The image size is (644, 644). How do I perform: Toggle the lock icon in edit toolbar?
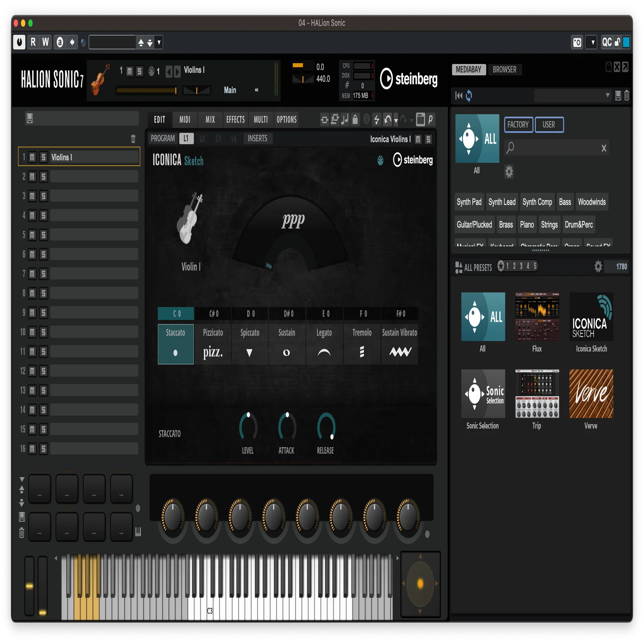tap(355, 119)
